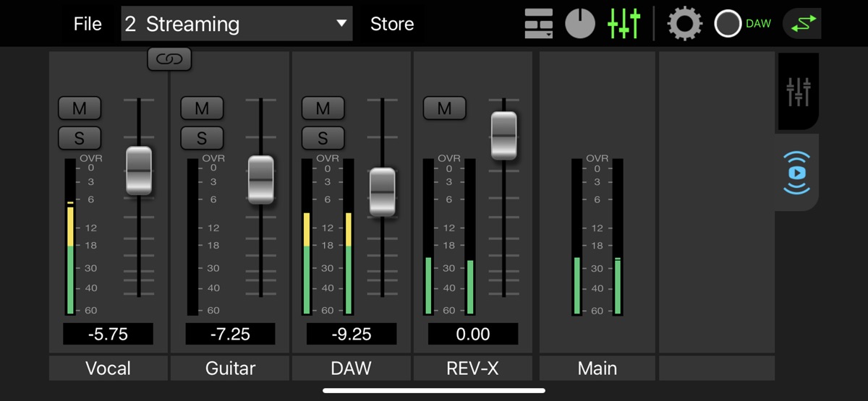Switch to the streaming broadcast side tab
The height and width of the screenshot is (401, 868).
coord(796,173)
